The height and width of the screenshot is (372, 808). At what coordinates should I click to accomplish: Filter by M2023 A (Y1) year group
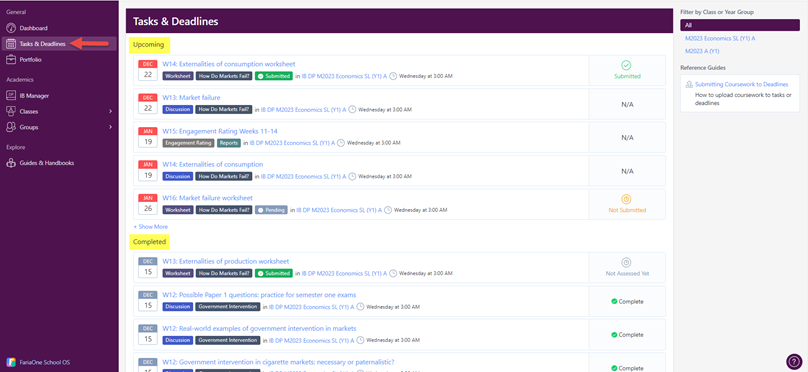(x=702, y=51)
